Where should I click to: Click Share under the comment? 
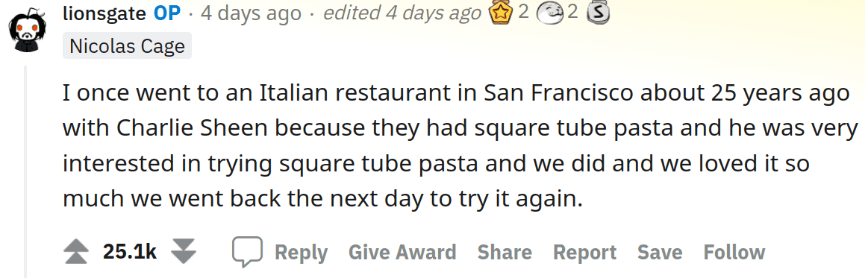(x=505, y=253)
